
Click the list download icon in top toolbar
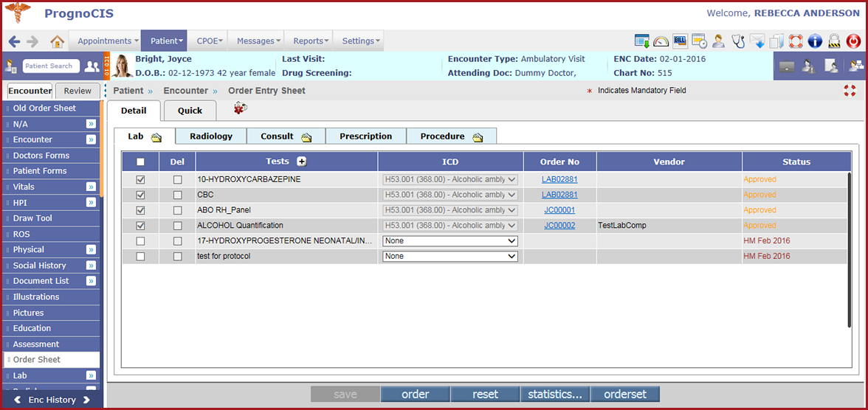click(642, 41)
